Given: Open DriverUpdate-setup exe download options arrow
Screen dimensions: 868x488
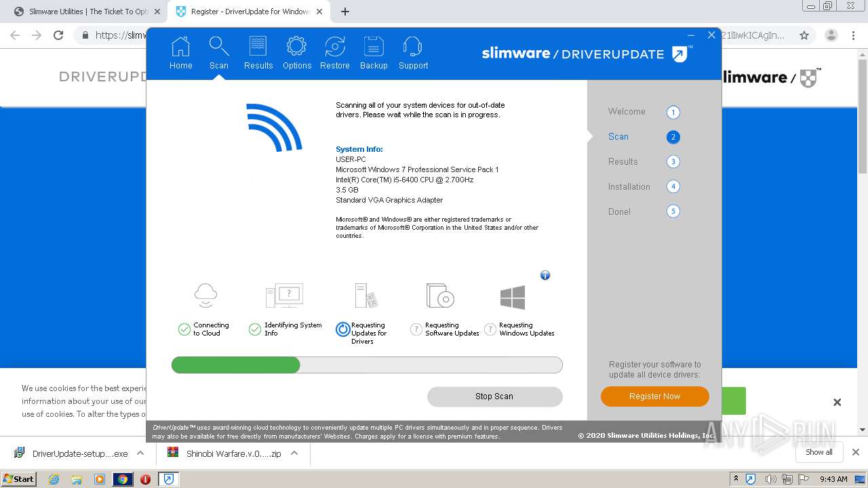Looking at the screenshot, I should click(x=140, y=453).
